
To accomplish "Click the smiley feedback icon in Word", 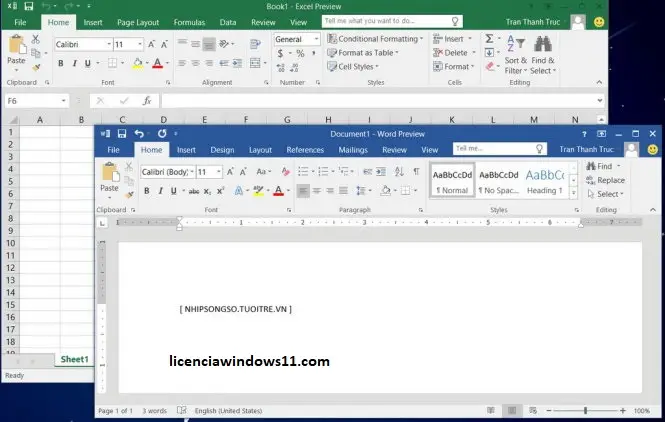I will (653, 149).
